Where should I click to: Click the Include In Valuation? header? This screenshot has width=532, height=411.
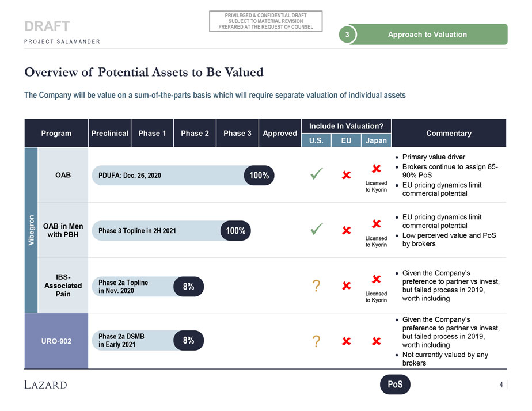coord(346,126)
